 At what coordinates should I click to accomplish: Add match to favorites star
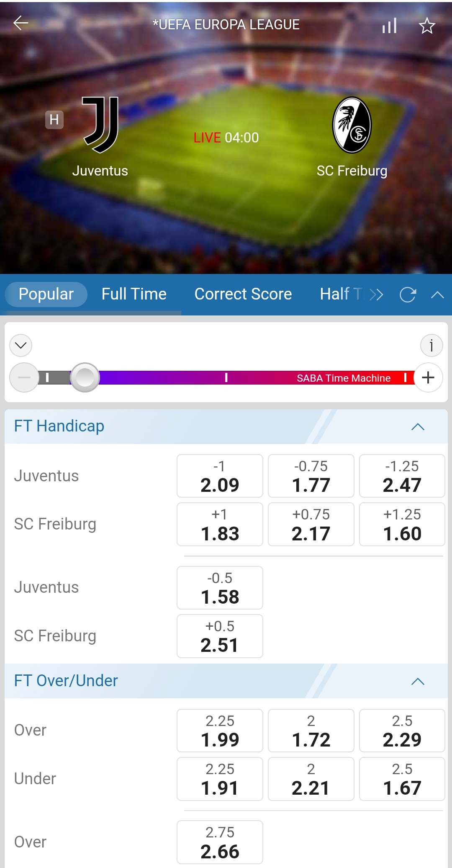tap(427, 26)
